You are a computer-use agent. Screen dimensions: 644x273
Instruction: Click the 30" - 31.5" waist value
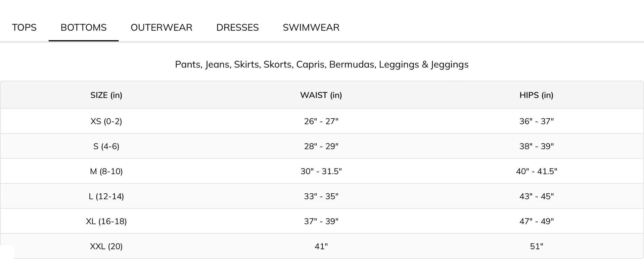click(x=321, y=171)
